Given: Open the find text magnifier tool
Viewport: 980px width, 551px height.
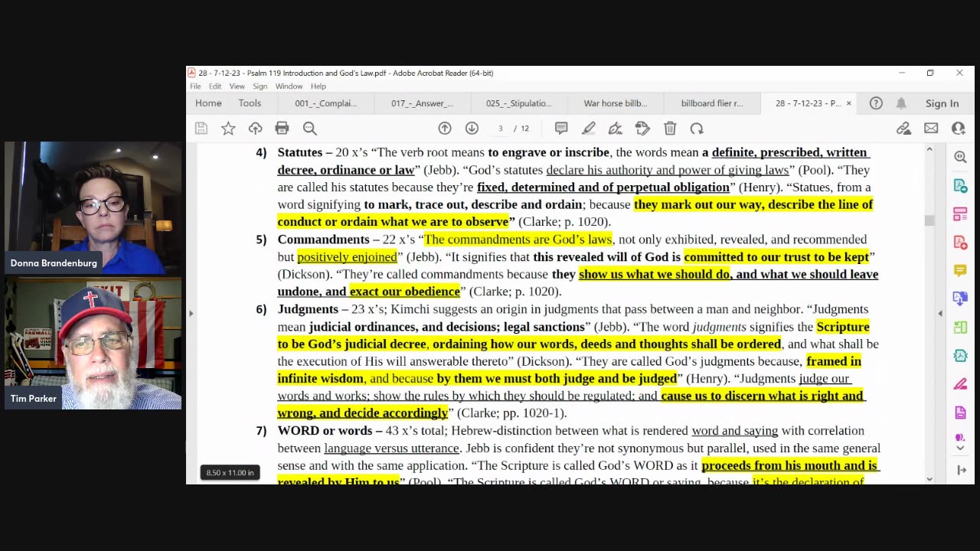Looking at the screenshot, I should click(x=309, y=129).
